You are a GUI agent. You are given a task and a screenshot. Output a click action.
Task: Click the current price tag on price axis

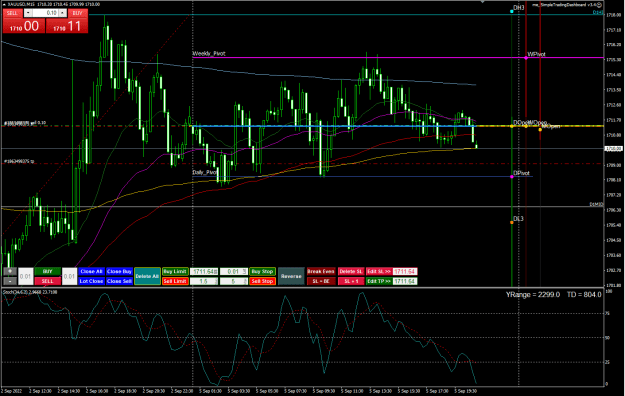[x=614, y=148]
